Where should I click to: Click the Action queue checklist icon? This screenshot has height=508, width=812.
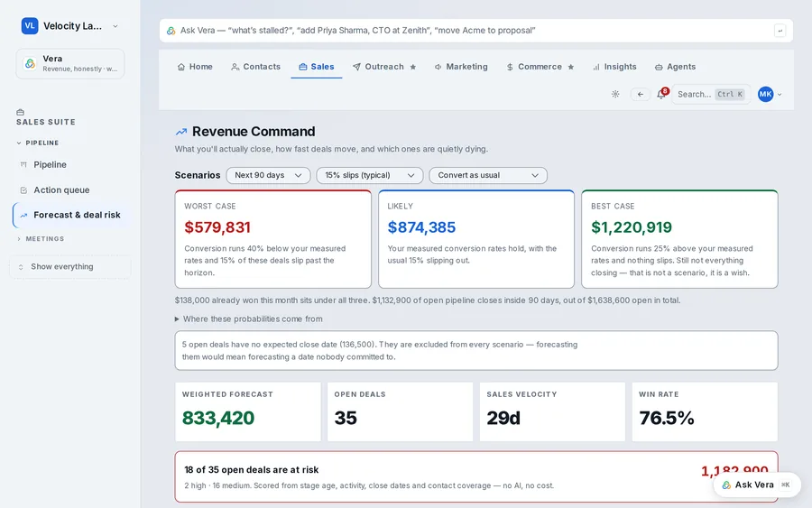pos(23,190)
